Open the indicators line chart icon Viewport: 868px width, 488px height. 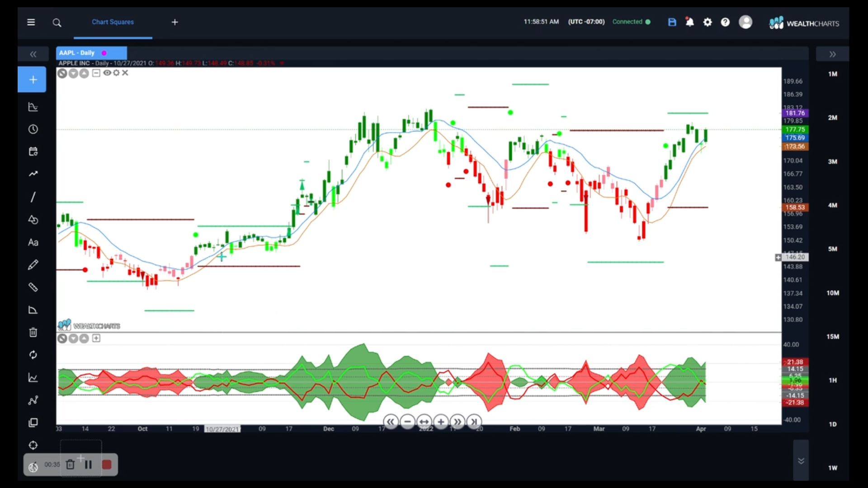[x=33, y=378]
